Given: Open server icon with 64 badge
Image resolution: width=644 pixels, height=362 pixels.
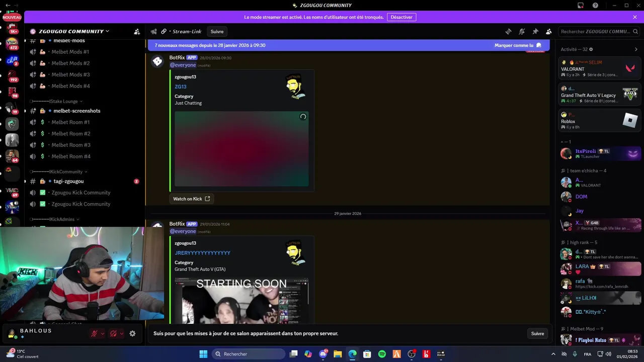Looking at the screenshot, I should tap(12, 156).
